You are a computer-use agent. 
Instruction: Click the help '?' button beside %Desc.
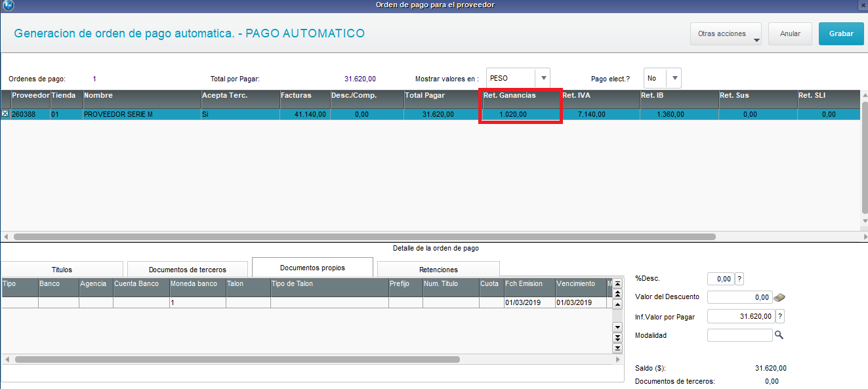tap(739, 279)
